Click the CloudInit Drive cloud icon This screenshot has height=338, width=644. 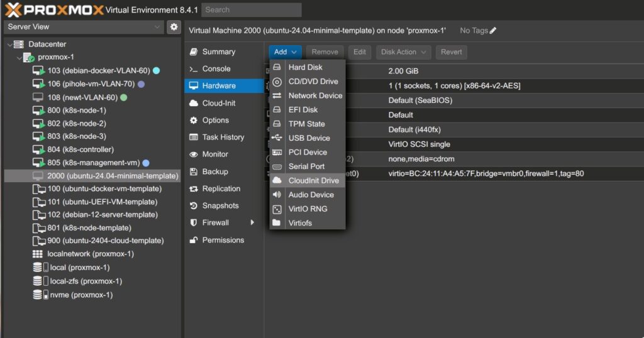pyautogui.click(x=277, y=180)
